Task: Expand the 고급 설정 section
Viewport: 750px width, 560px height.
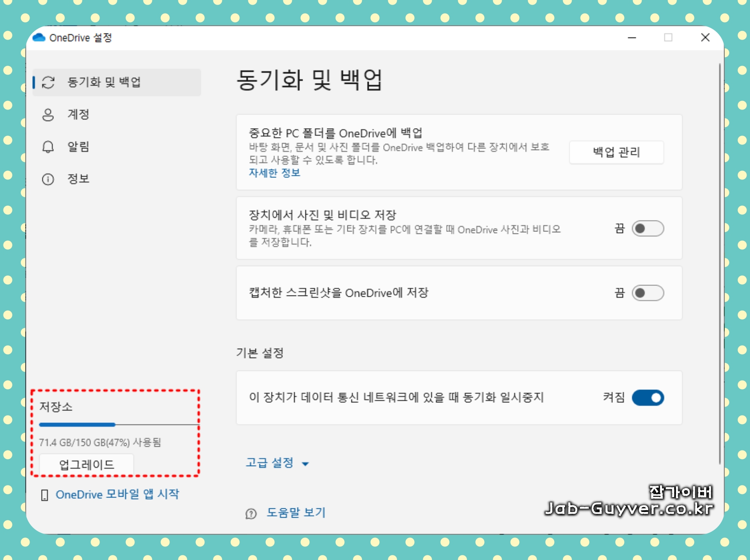Action: [270, 463]
